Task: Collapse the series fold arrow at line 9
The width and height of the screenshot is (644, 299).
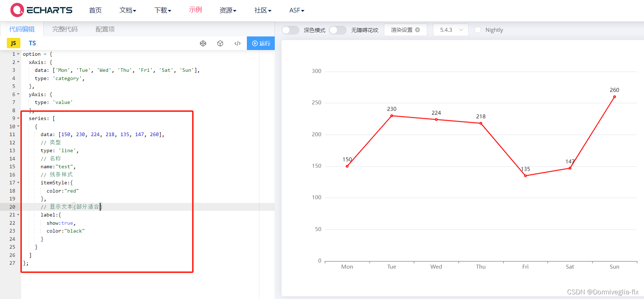Action: 18,118
